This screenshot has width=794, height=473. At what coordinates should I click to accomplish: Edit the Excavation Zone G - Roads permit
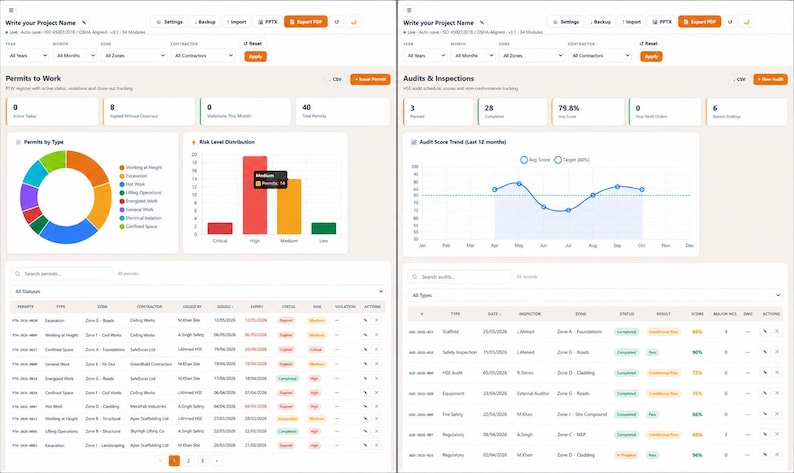point(365,320)
